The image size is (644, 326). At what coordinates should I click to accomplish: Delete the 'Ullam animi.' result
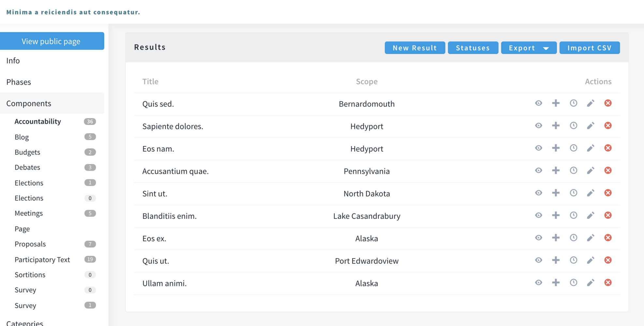608,283
